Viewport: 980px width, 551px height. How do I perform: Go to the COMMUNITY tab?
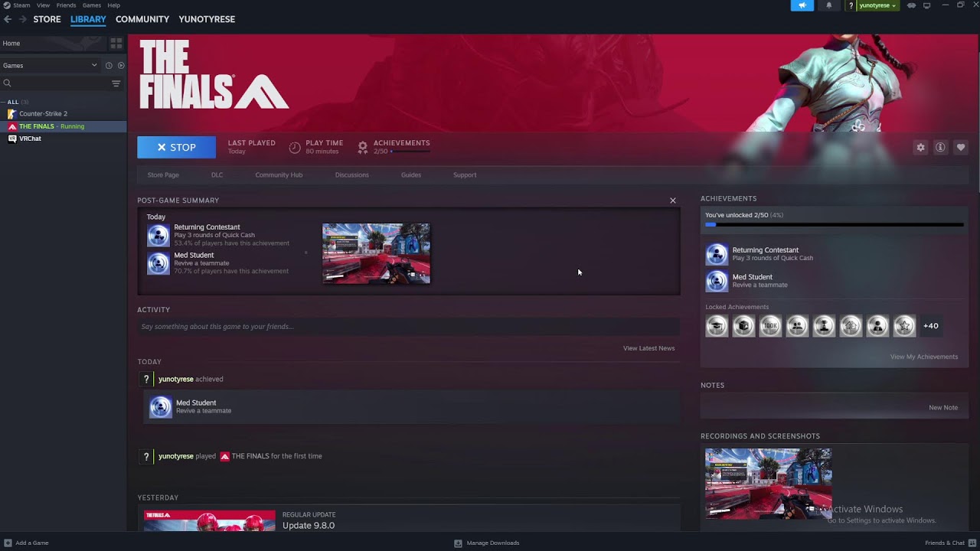click(142, 19)
